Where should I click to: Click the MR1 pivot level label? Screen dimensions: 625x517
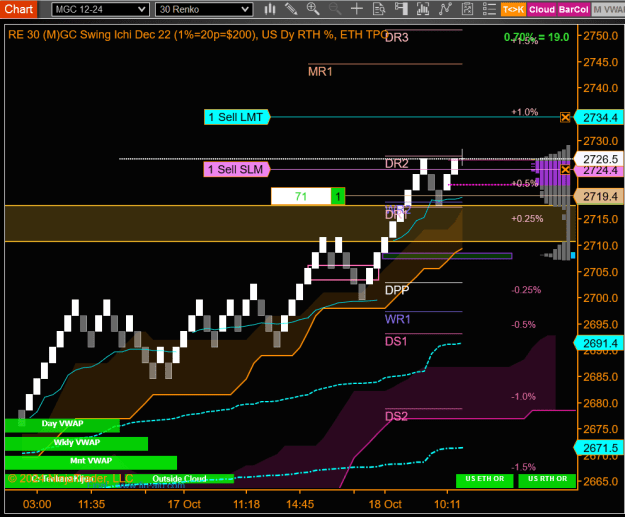click(x=320, y=72)
